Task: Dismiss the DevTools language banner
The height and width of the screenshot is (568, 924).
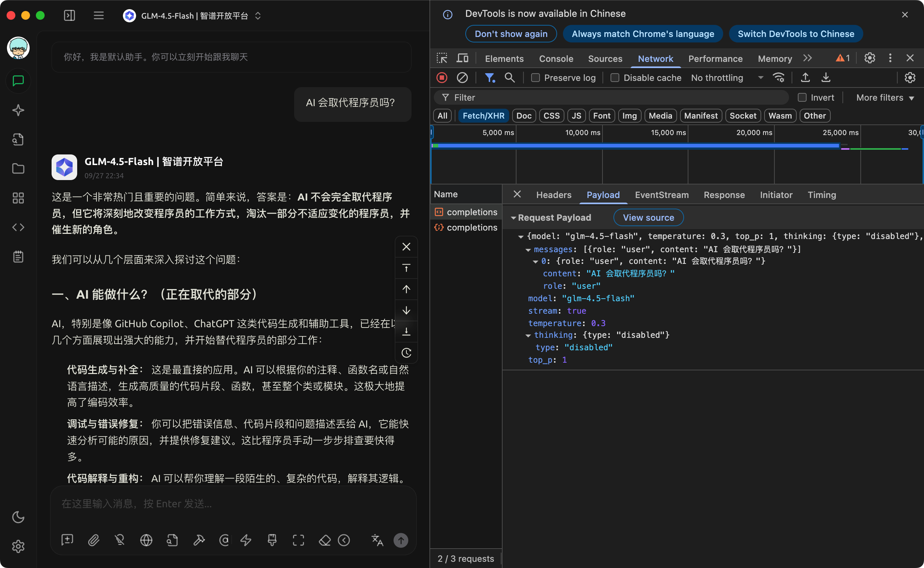Action: (x=905, y=15)
